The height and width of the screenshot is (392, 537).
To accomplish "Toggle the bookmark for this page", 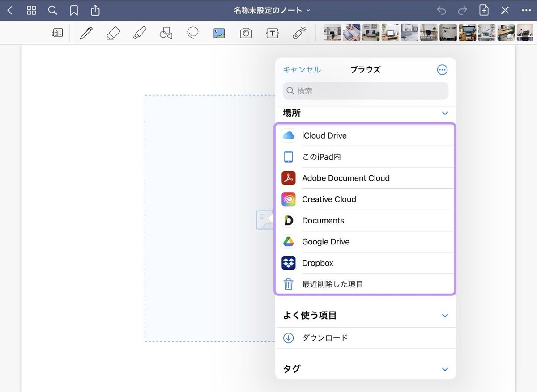I will [x=74, y=10].
